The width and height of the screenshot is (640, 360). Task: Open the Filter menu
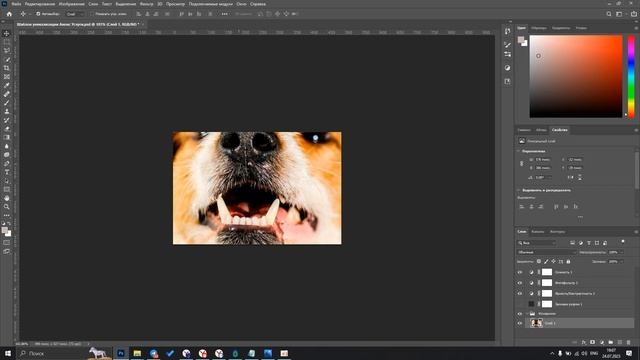click(x=147, y=4)
